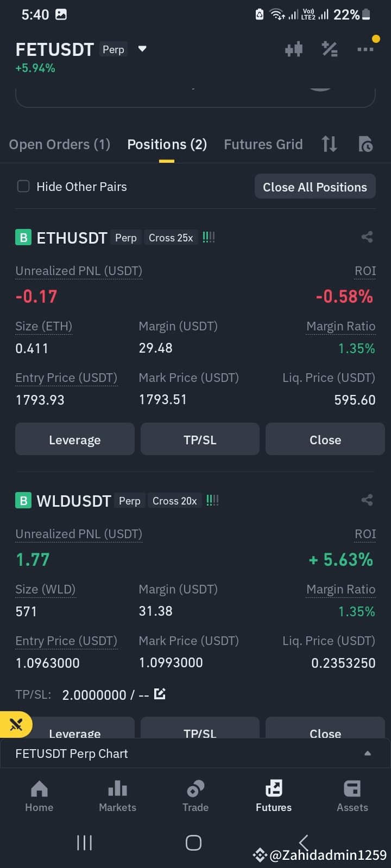This screenshot has width=391, height=868.
Task: Switch to the Open Orders tab
Action: coord(60,144)
